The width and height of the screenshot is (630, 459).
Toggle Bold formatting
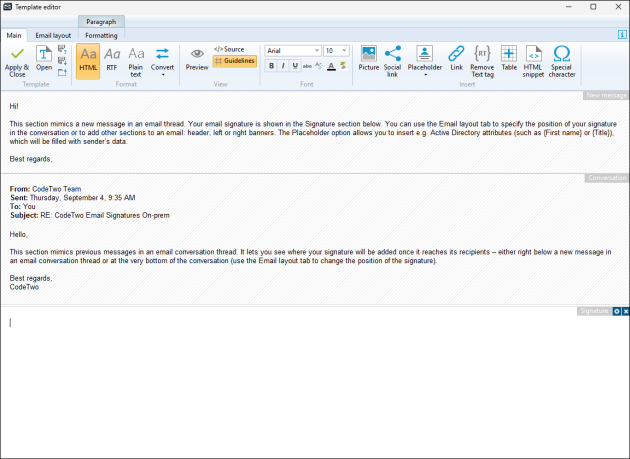click(271, 66)
